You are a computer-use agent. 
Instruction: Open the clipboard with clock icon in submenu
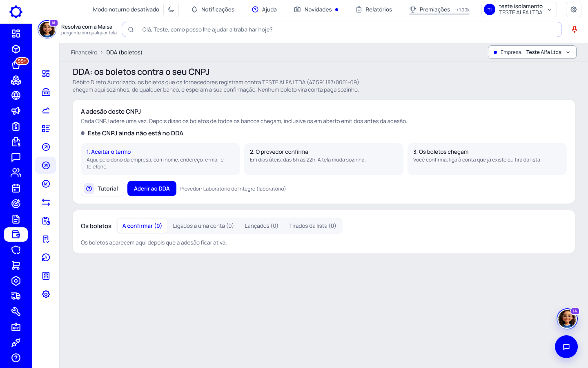tap(46, 221)
